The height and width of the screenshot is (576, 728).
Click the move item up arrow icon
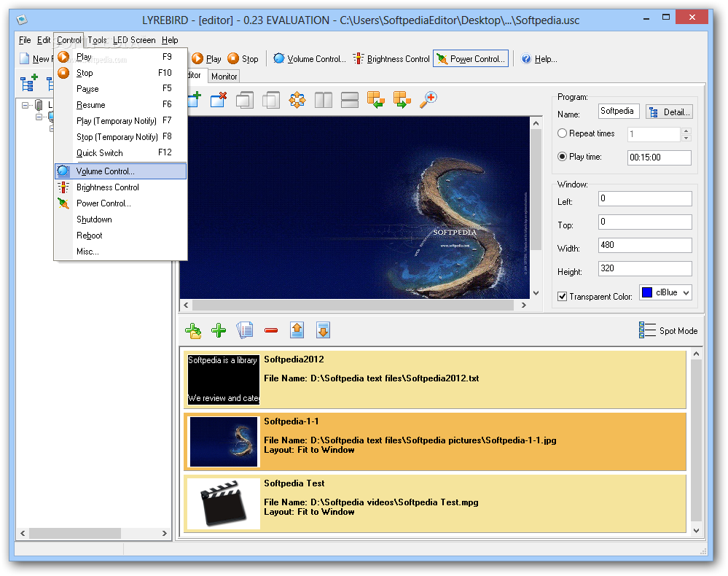[297, 330]
